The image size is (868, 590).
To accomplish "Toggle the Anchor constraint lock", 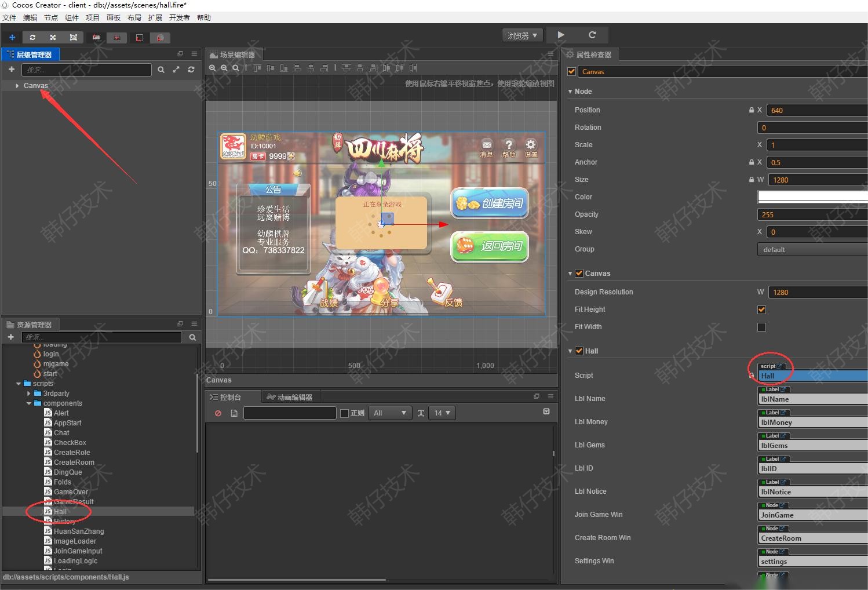I will coord(752,162).
